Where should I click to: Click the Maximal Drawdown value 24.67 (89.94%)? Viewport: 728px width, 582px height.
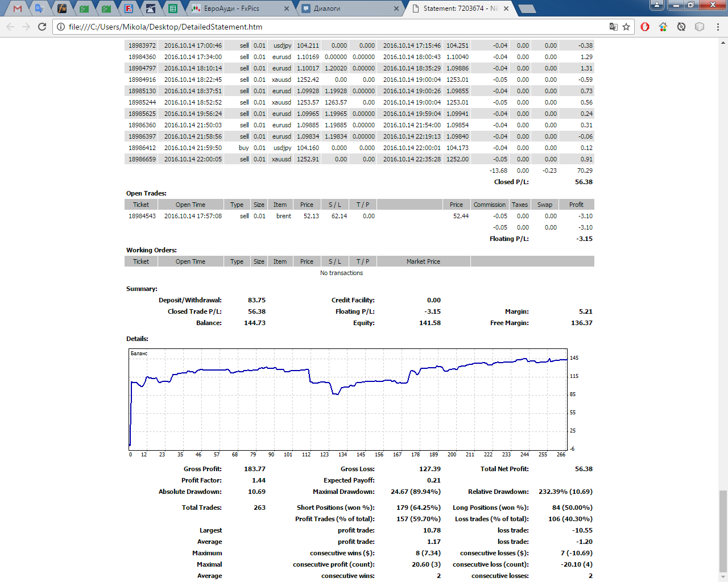click(x=416, y=492)
